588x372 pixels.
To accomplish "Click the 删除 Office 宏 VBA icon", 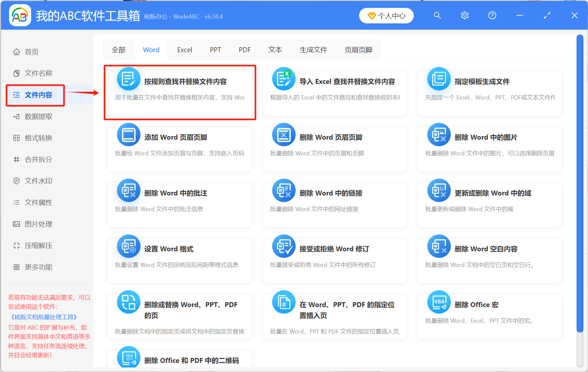I will (439, 302).
